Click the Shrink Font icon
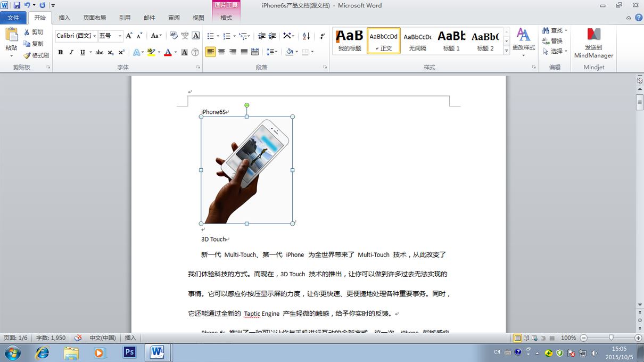Image resolution: width=644 pixels, height=362 pixels. pyautogui.click(x=139, y=36)
